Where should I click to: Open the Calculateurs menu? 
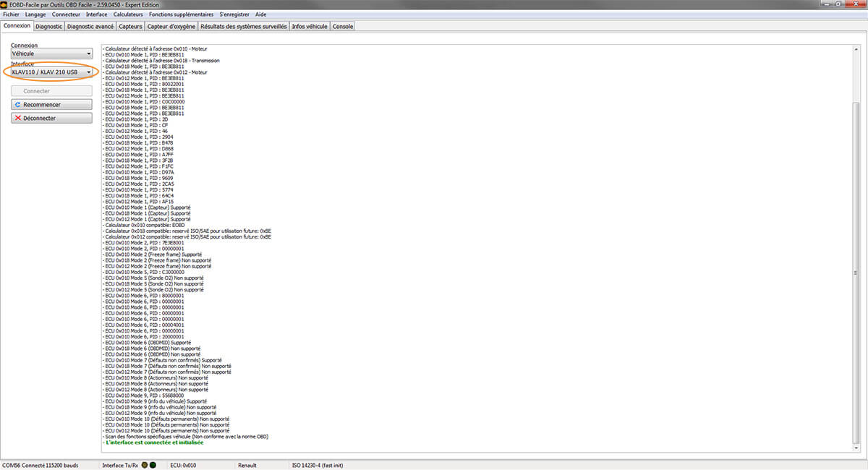click(129, 14)
